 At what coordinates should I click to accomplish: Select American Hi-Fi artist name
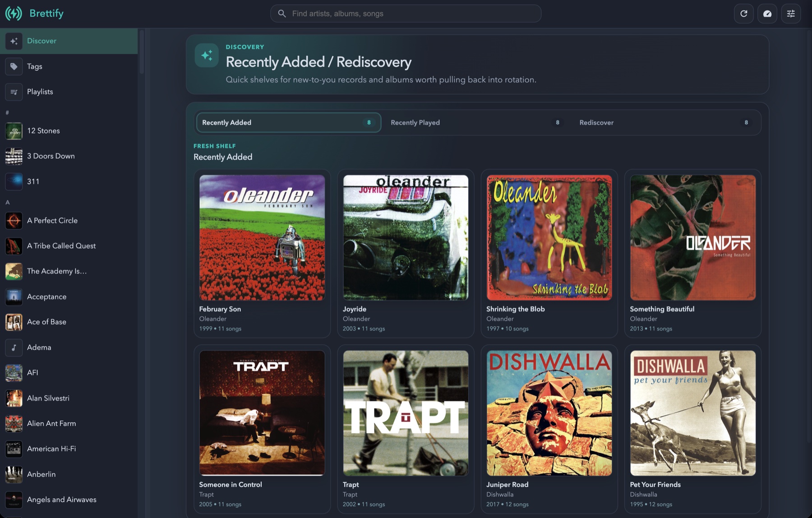click(51, 449)
